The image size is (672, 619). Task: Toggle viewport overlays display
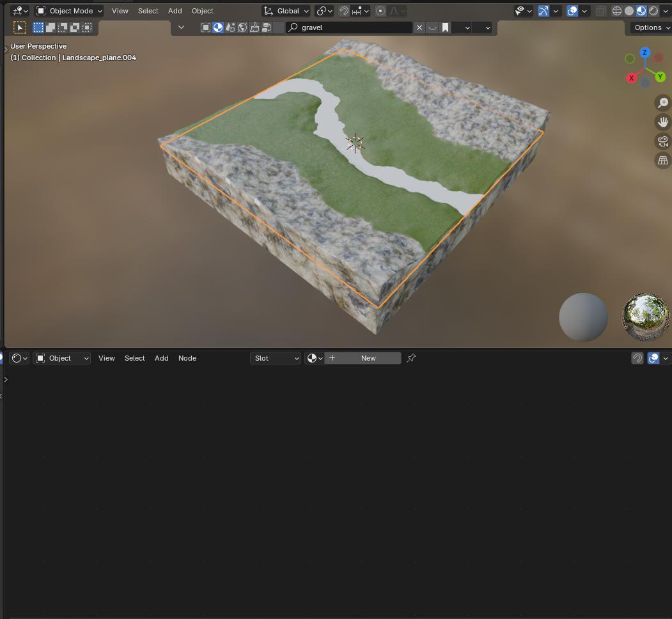click(x=572, y=11)
